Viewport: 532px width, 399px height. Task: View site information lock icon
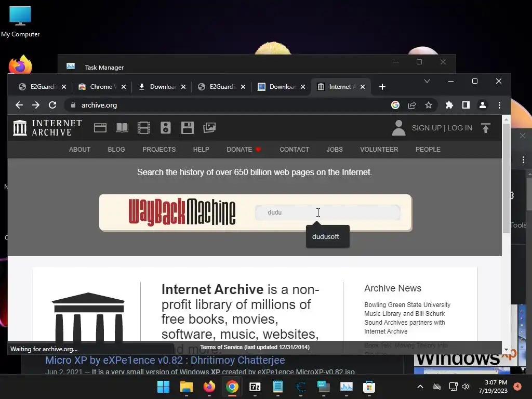pos(73,105)
